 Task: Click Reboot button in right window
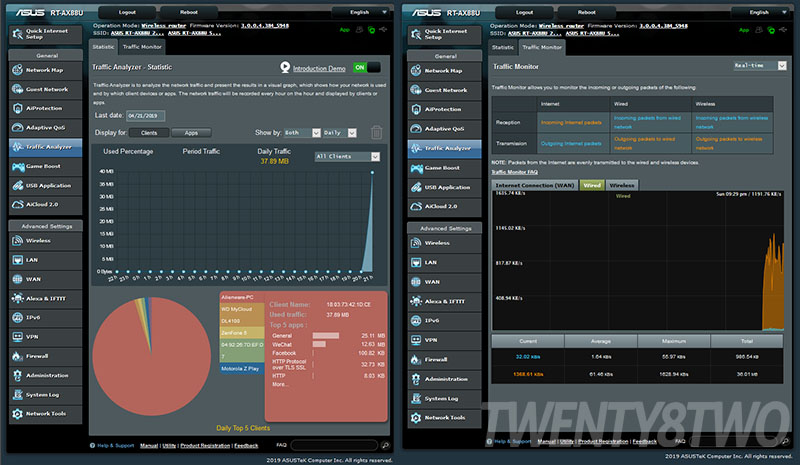tap(587, 12)
